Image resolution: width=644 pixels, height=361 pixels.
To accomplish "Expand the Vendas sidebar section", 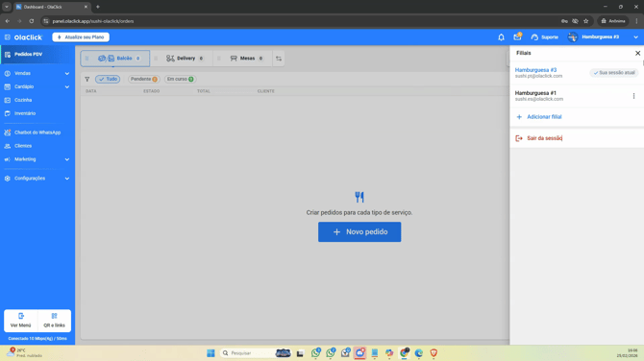I will 37,73.
